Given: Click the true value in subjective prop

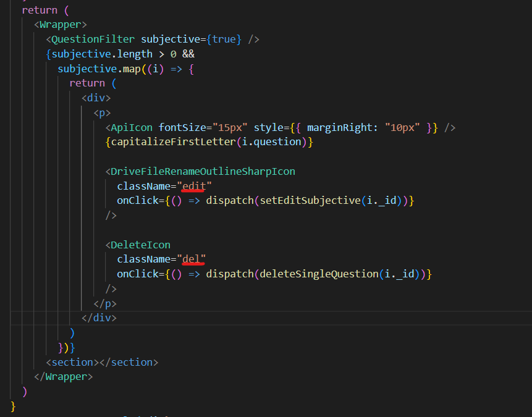Looking at the screenshot, I should point(224,40).
